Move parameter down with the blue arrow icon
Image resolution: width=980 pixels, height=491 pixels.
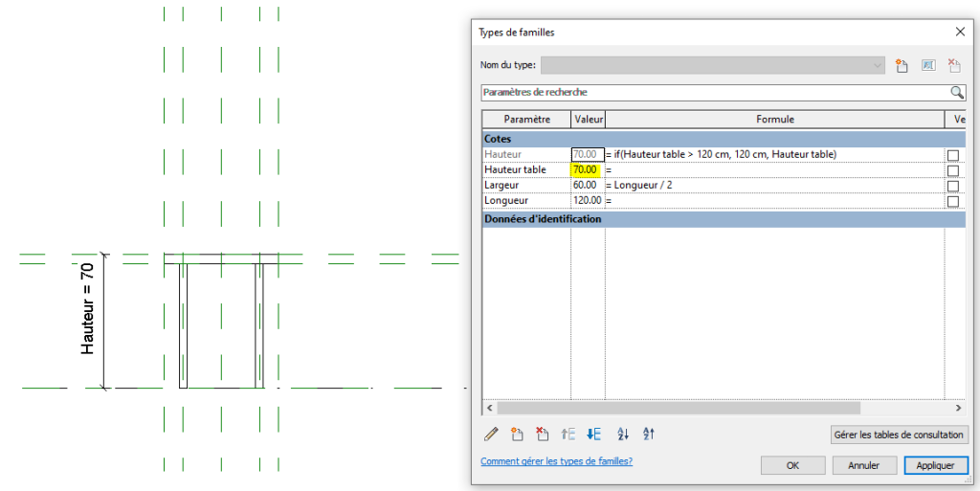coord(593,435)
